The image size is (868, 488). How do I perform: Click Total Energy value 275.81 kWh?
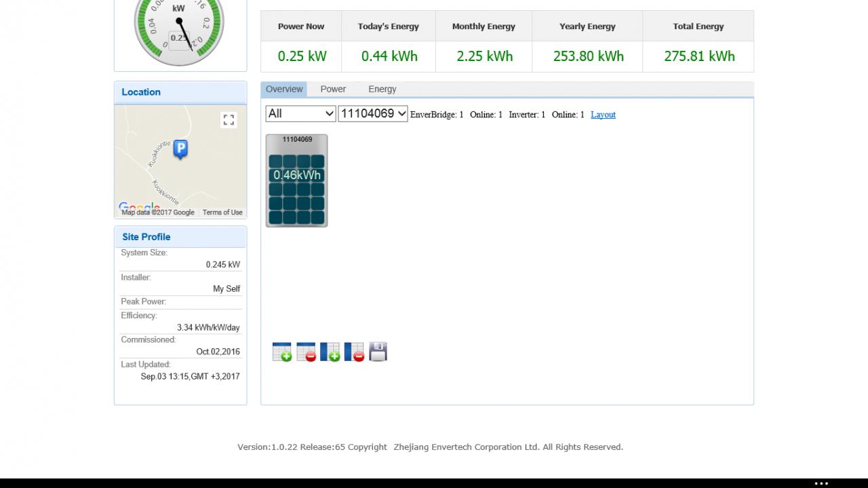pyautogui.click(x=699, y=56)
